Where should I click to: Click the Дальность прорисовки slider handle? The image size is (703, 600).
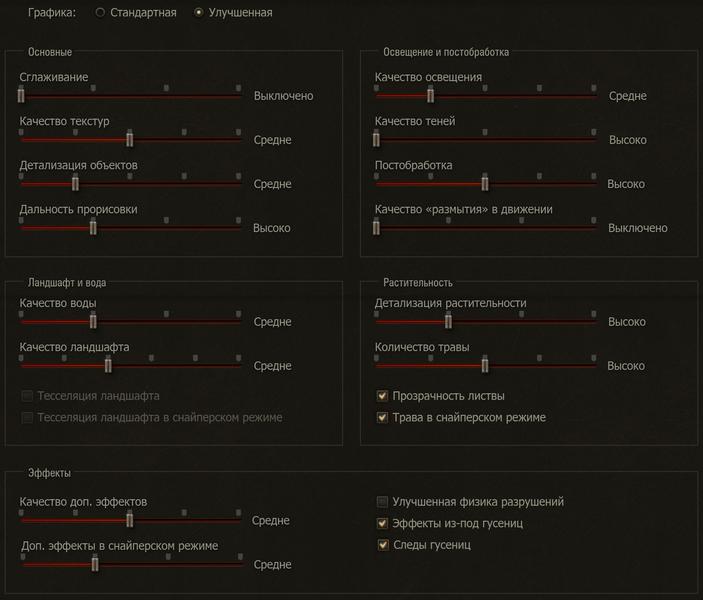(93, 227)
